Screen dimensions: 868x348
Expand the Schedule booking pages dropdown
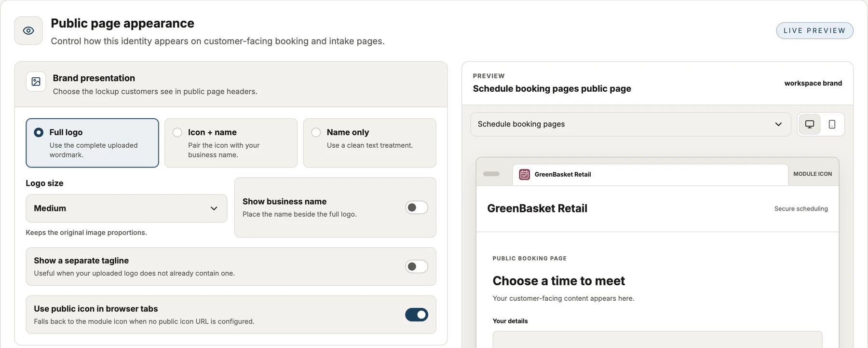(630, 124)
